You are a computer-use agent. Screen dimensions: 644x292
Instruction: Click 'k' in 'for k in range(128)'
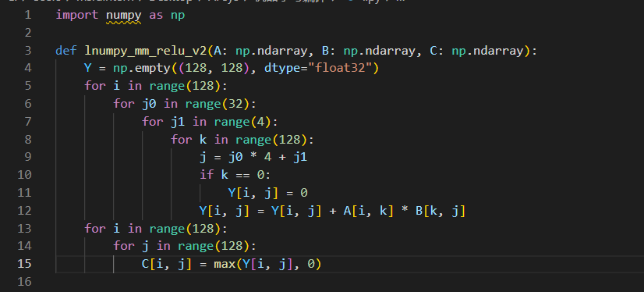point(203,140)
